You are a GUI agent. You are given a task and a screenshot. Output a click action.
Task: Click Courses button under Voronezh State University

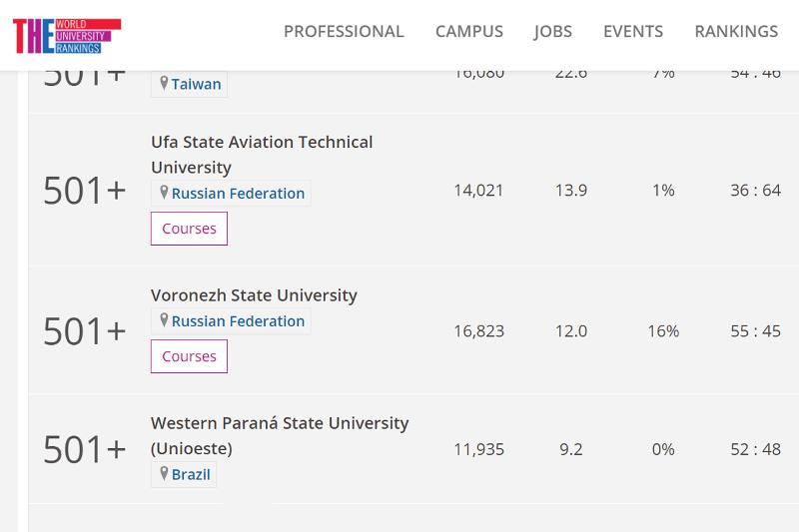189,356
